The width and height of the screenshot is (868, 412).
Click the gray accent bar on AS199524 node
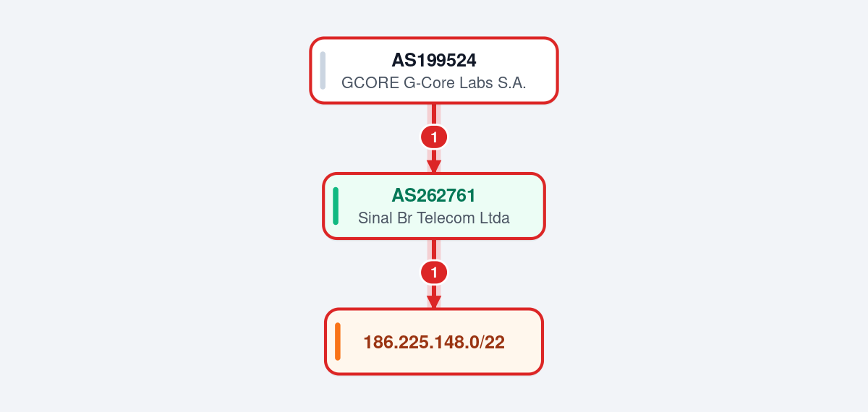pyautogui.click(x=323, y=70)
